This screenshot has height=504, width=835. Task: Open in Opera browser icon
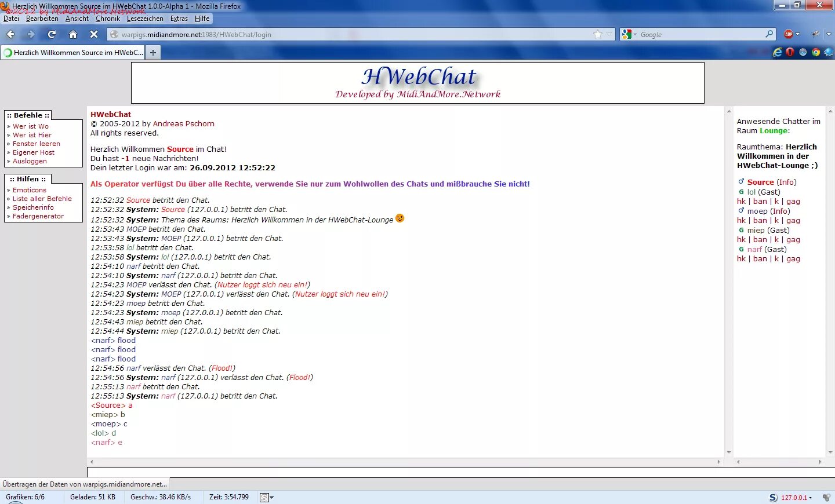[x=790, y=52]
